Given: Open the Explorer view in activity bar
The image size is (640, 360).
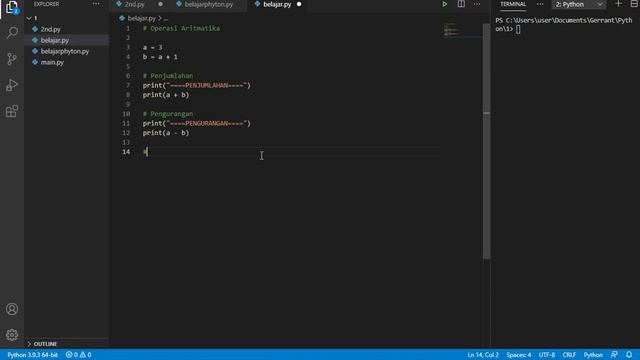Looking at the screenshot, I should 12,7.
